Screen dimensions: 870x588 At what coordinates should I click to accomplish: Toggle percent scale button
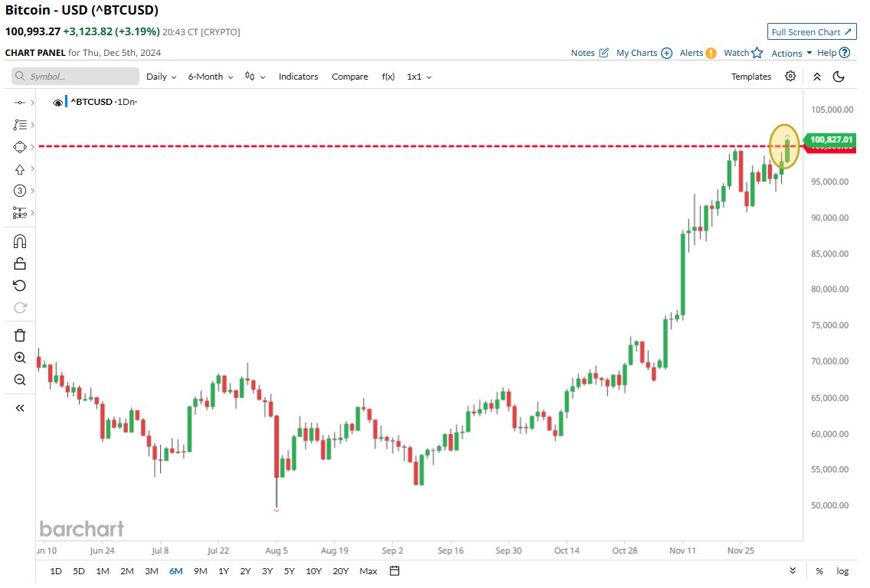point(819,571)
